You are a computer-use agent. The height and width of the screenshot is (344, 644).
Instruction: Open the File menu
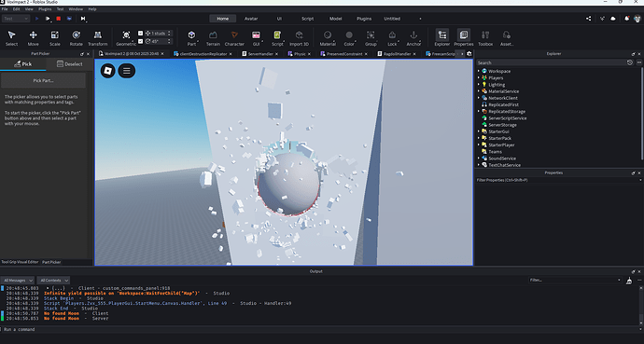(5, 9)
